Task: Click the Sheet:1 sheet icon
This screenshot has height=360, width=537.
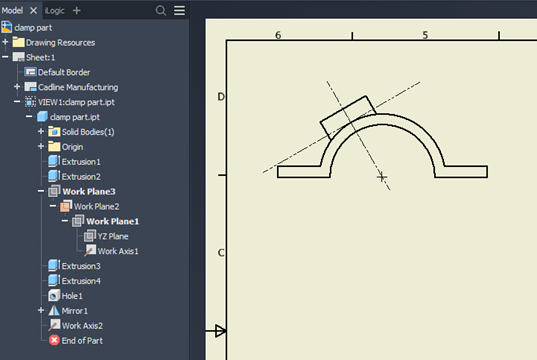Action: (x=18, y=57)
